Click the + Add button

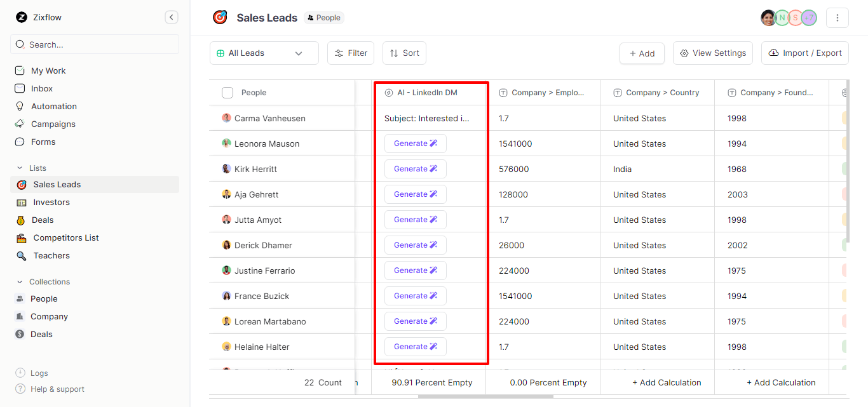(642, 53)
